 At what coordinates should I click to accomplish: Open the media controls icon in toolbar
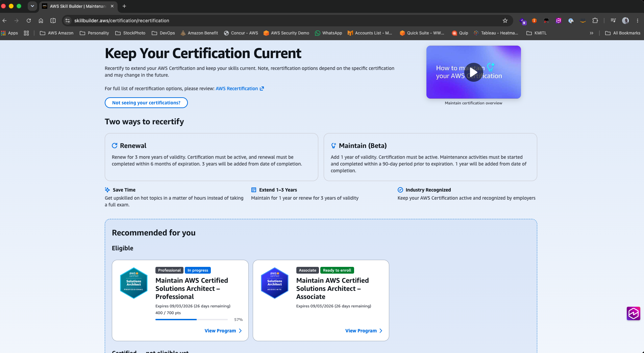613,21
